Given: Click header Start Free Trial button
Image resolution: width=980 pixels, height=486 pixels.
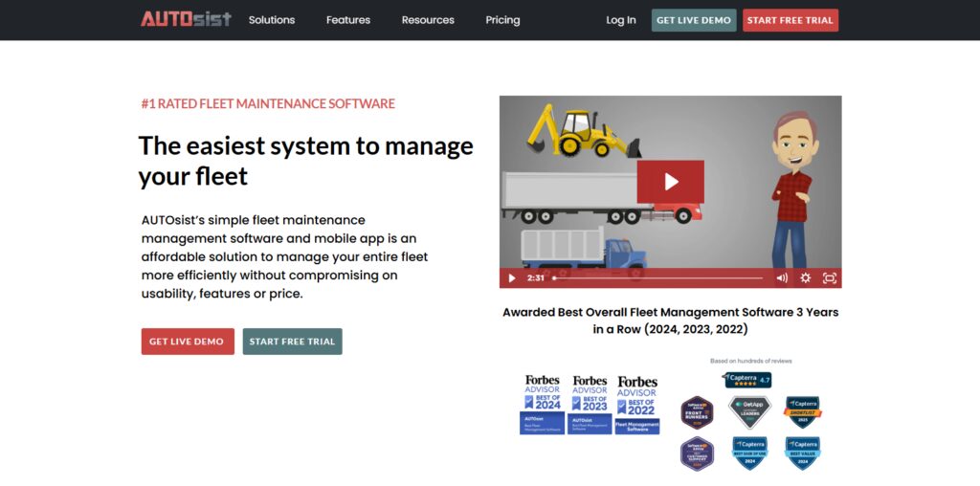Looking at the screenshot, I should [790, 20].
